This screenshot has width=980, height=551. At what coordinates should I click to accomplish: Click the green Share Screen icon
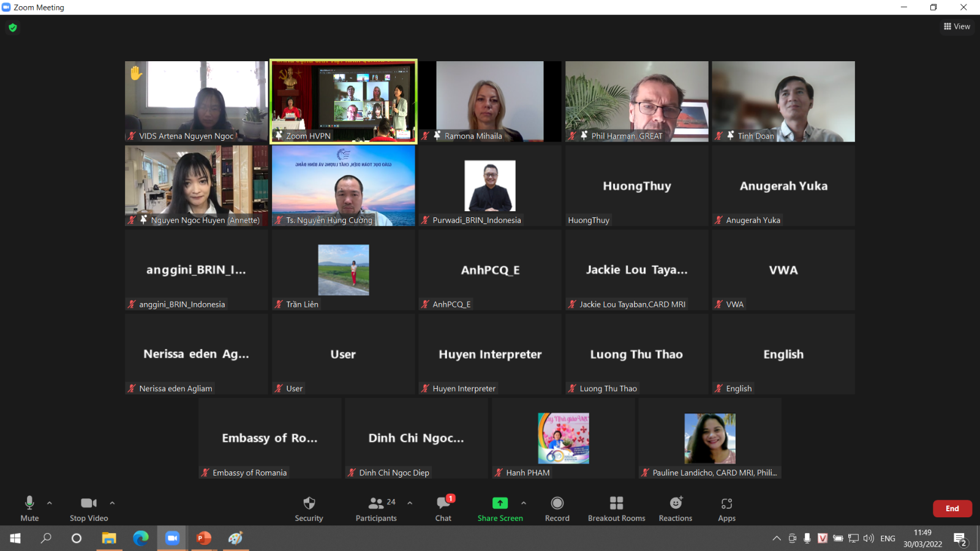click(x=500, y=503)
